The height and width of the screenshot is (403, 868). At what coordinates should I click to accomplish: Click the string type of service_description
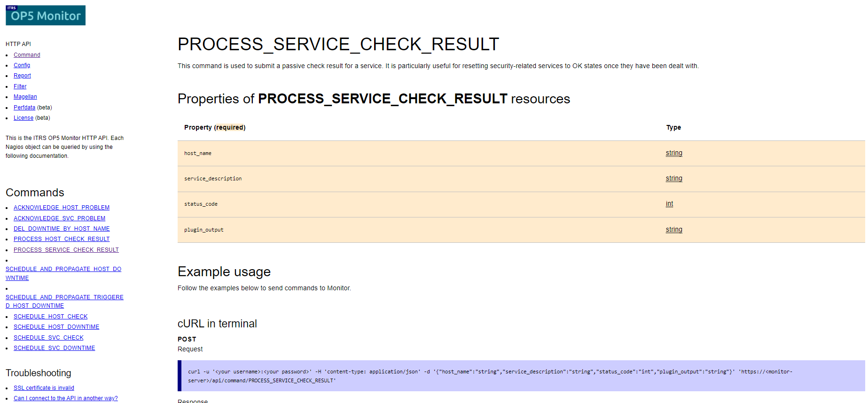(x=674, y=178)
